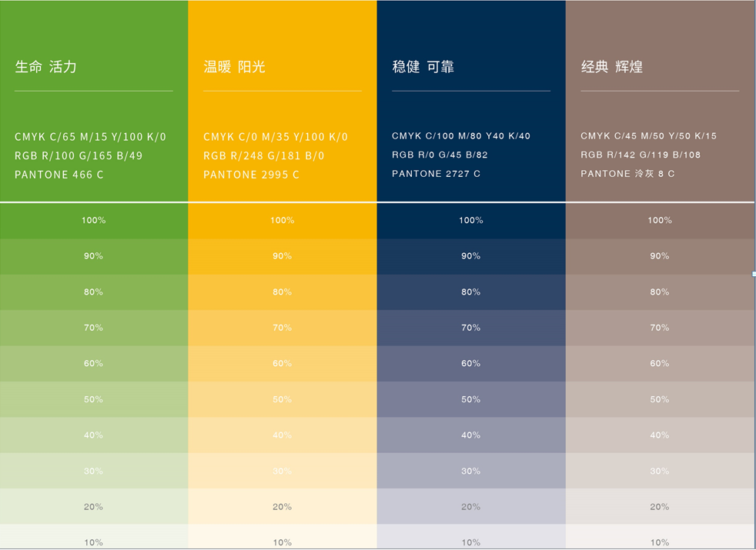
Task: Select the yellow 90% tint swatch
Action: coord(282,256)
